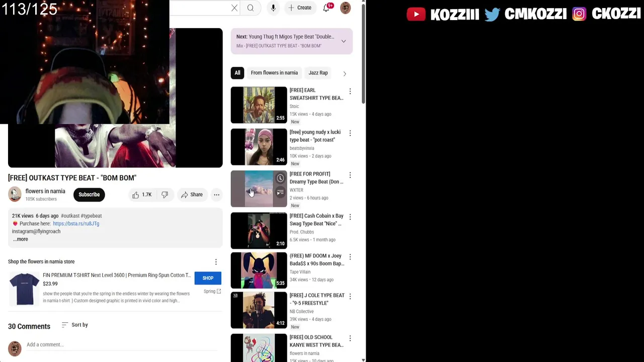Open young nudy x lucki thumbnail

259,147
